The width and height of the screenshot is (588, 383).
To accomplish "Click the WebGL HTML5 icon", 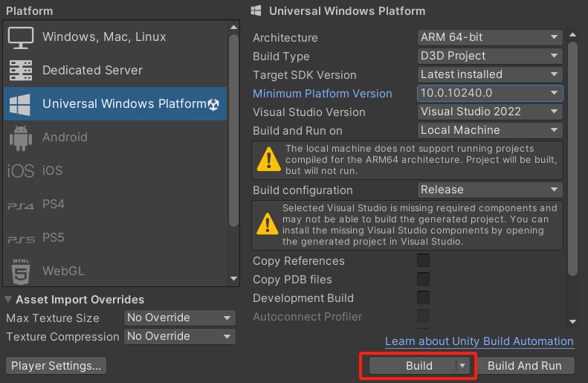I will [21, 271].
